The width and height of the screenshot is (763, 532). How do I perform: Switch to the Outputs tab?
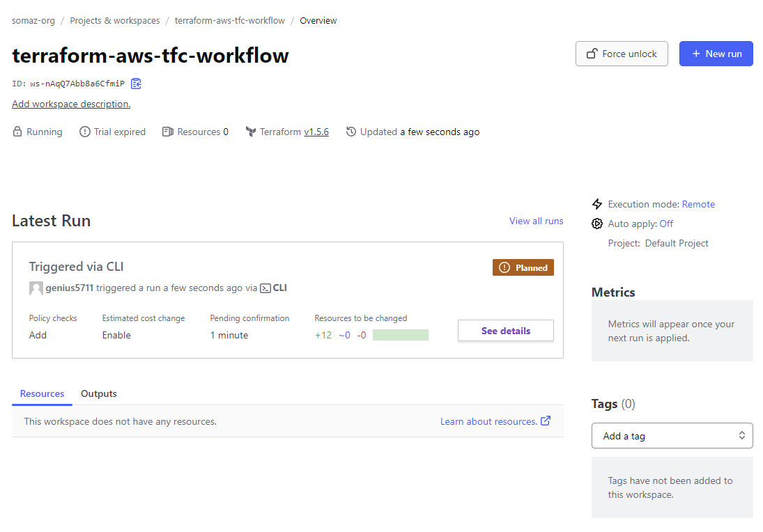pos(99,394)
